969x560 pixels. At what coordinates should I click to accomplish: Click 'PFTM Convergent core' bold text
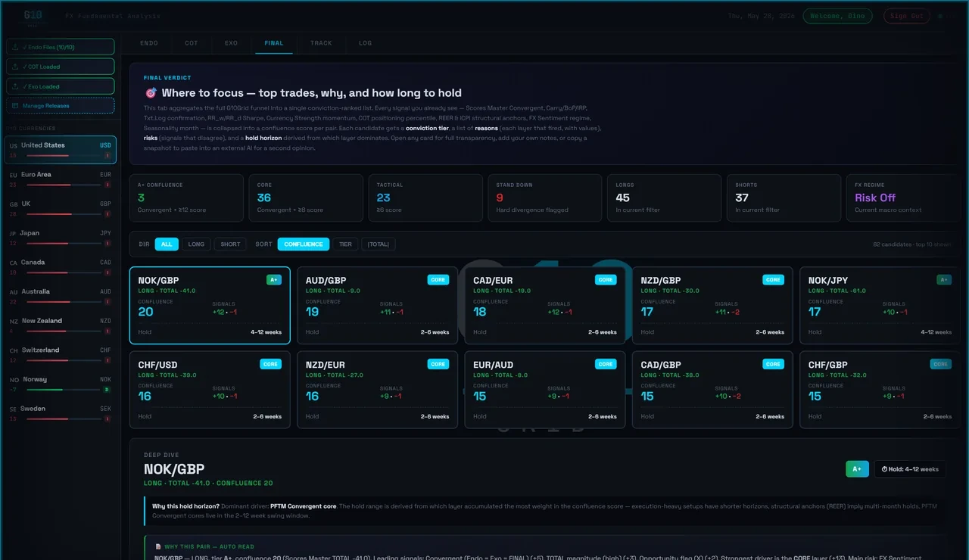[x=303, y=506]
